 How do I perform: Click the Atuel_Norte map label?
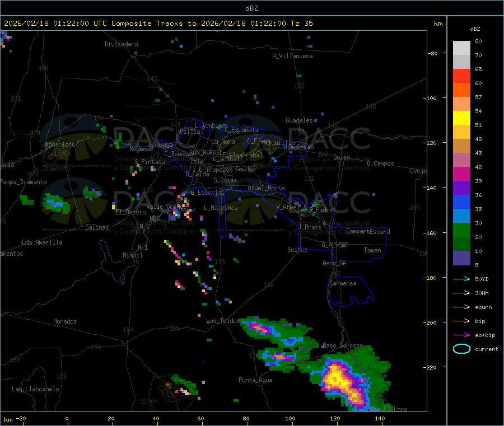(x=266, y=188)
